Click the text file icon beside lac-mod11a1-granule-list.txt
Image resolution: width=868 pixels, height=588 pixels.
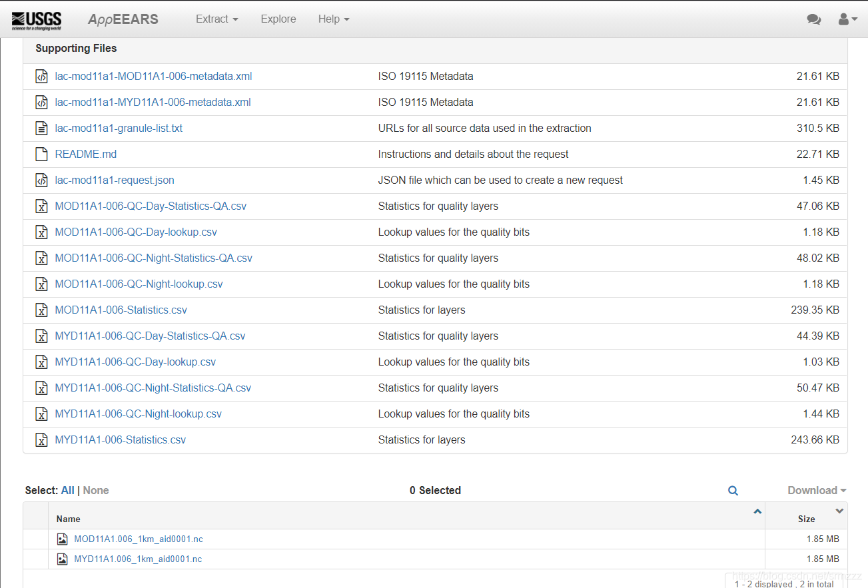tap(41, 129)
